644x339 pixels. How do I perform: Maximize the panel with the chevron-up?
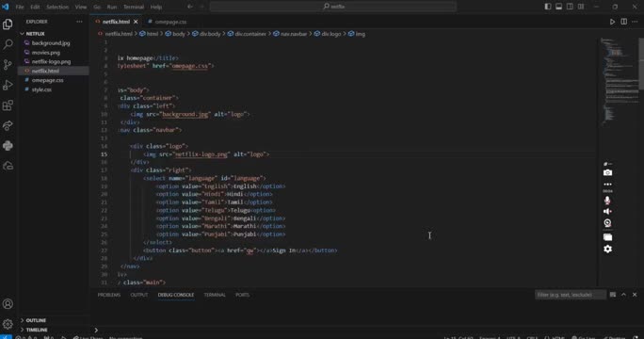pyautogui.click(x=623, y=295)
